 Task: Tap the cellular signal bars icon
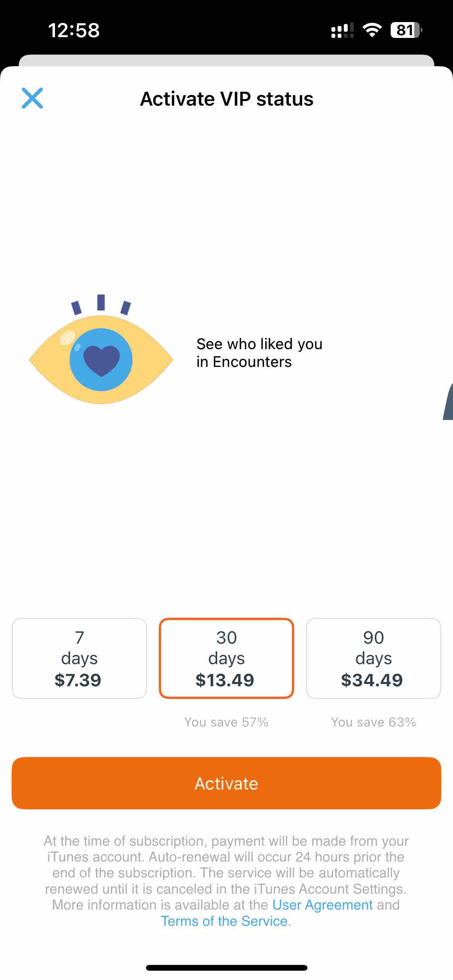(x=343, y=30)
